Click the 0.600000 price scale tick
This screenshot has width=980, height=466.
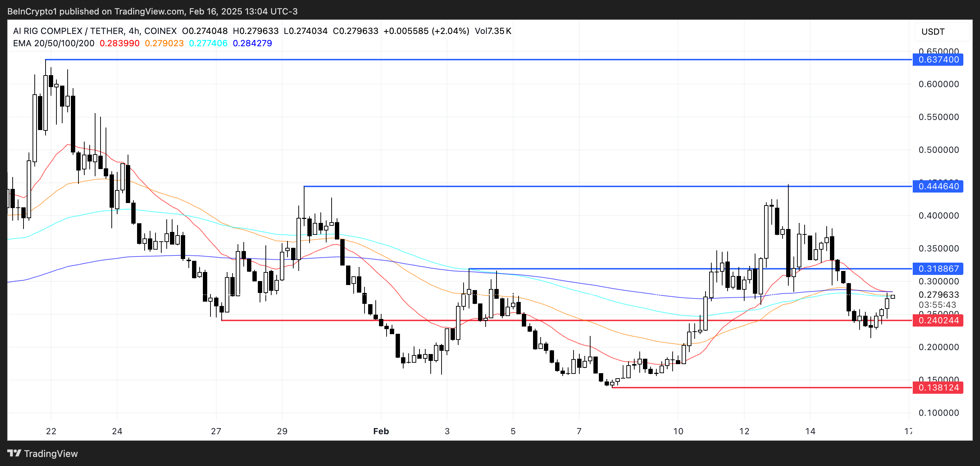tap(938, 84)
